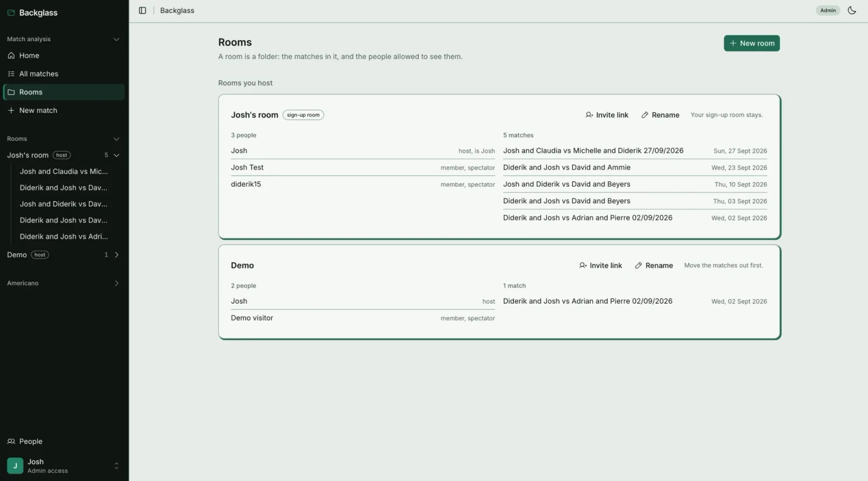Open All matches in sidebar
Viewport: 868px width, 481px height.
click(64, 74)
